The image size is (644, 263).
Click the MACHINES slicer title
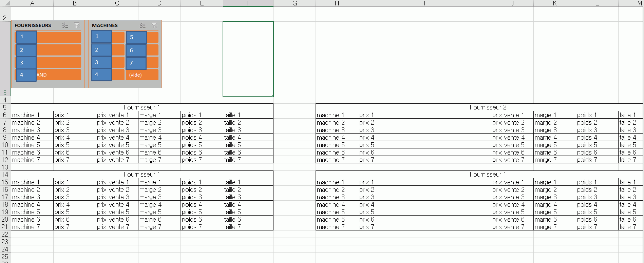(x=105, y=25)
